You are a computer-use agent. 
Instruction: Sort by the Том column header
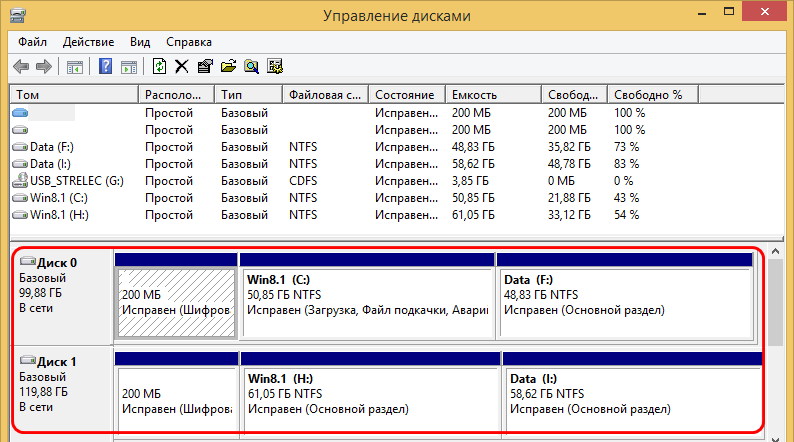point(74,95)
